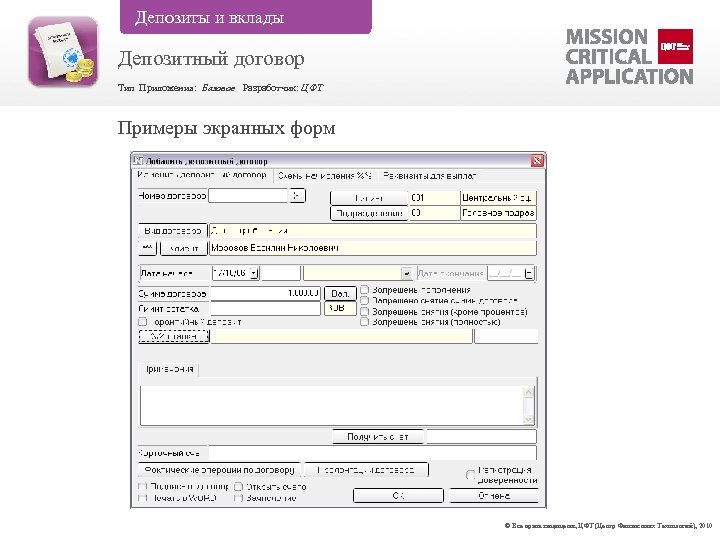This screenshot has height=540, width=720.
Task: Click Фактические операции по договору button
Action: tap(219, 470)
